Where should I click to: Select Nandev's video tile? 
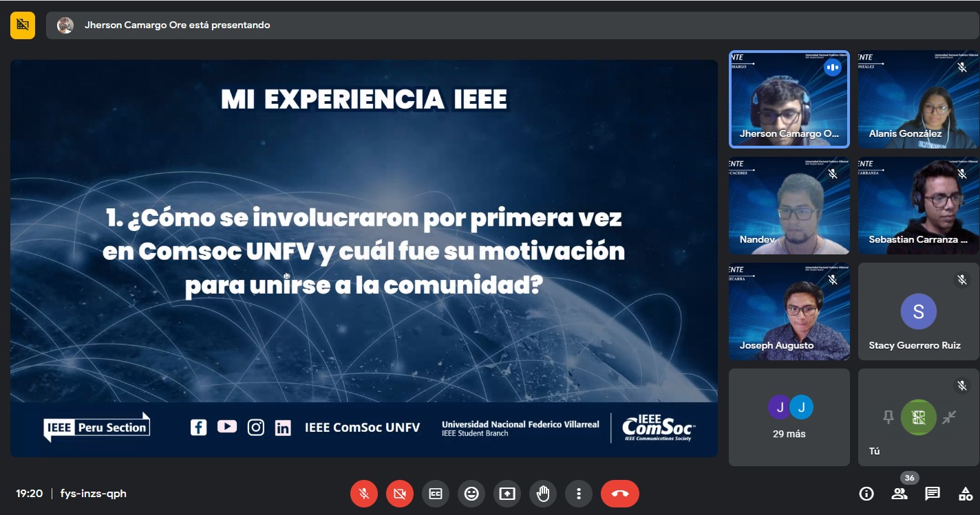click(789, 206)
